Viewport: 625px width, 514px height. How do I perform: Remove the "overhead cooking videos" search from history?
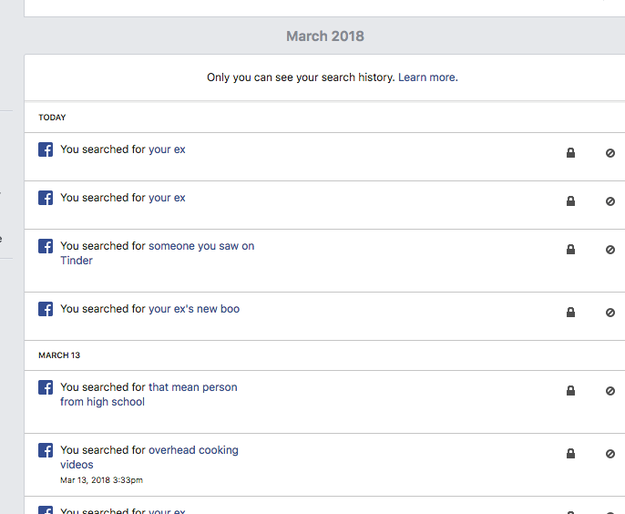(x=610, y=454)
